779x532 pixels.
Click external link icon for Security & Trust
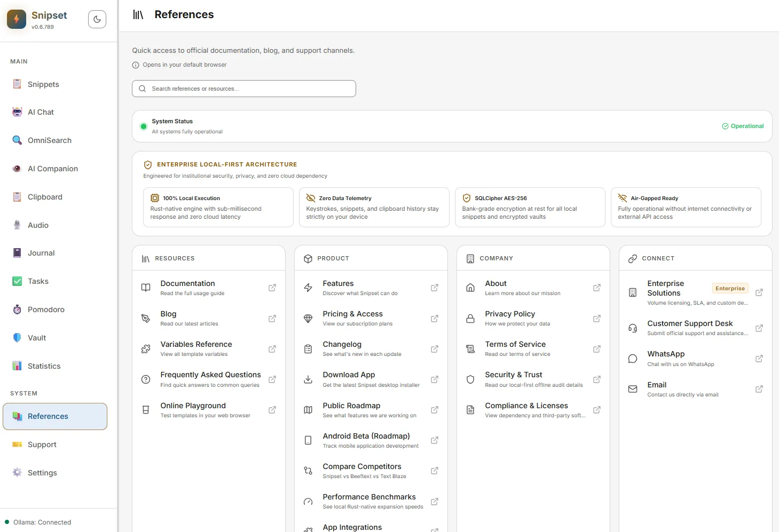click(x=597, y=379)
